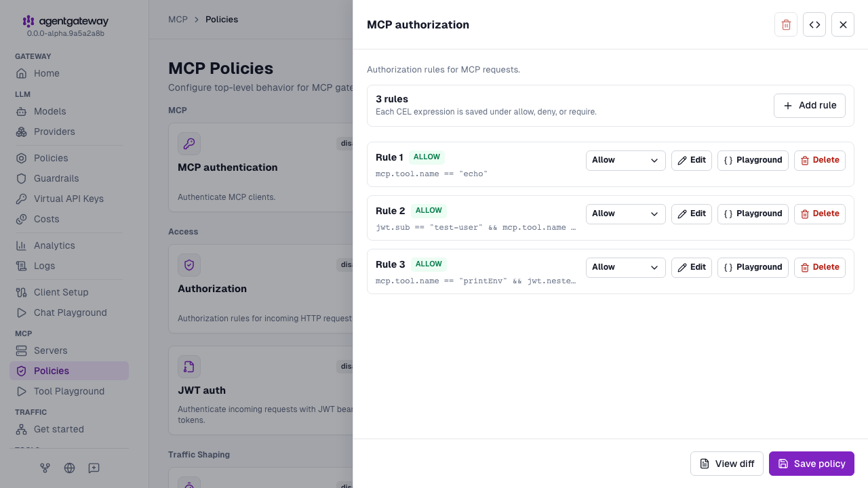Open Playground for Rule 2
The height and width of the screenshot is (488, 868).
tap(753, 213)
